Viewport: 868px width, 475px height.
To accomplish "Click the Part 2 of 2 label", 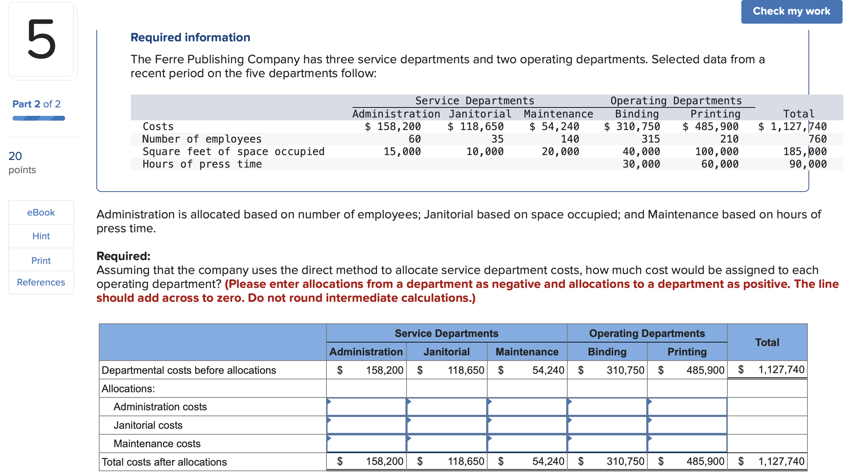I will pos(36,104).
